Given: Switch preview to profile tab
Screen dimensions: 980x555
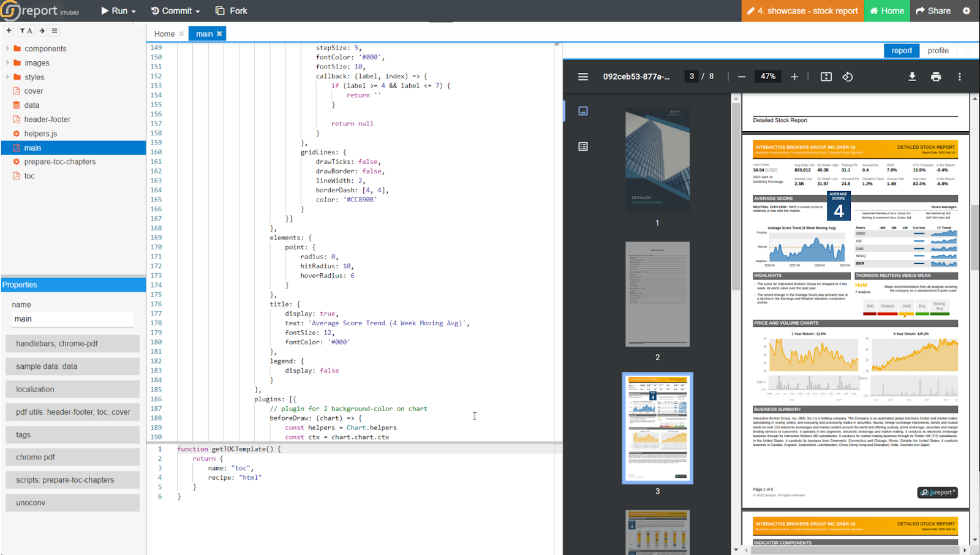Looking at the screenshot, I should click(x=938, y=50).
